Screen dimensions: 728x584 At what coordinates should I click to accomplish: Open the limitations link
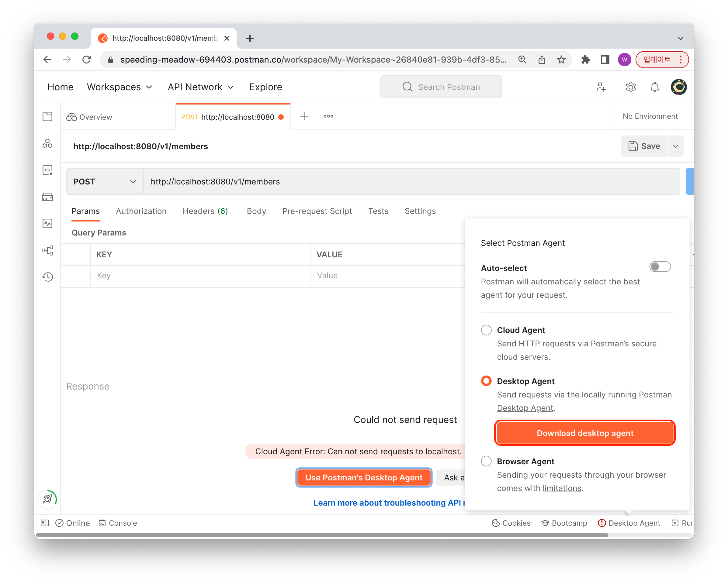pyautogui.click(x=562, y=488)
